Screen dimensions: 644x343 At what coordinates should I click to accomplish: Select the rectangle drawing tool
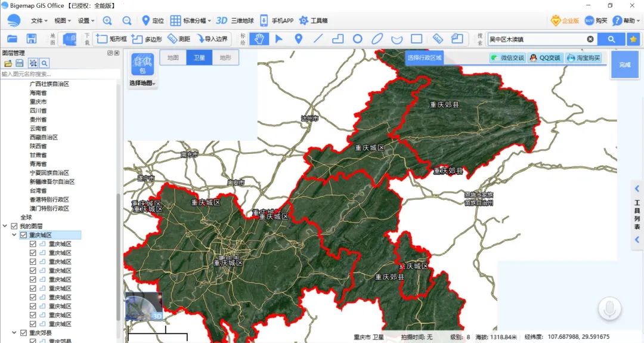pyautogui.click(x=416, y=39)
